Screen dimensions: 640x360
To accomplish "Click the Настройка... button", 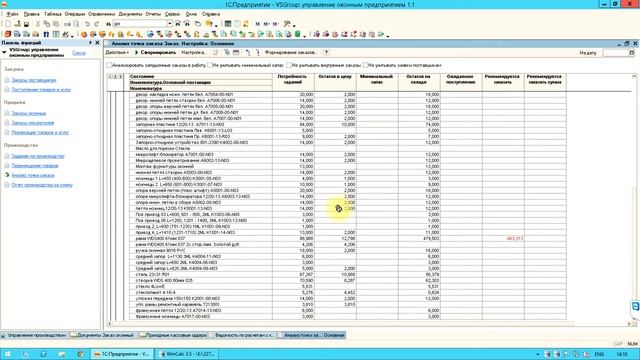I will pos(194,53).
